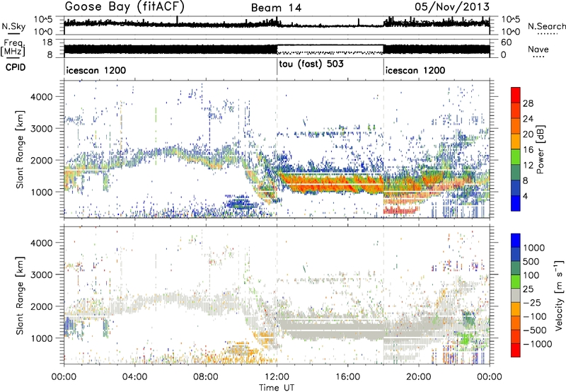Click the '16' power colorbar tick
The height and width of the screenshot is (392, 566).
(528, 150)
